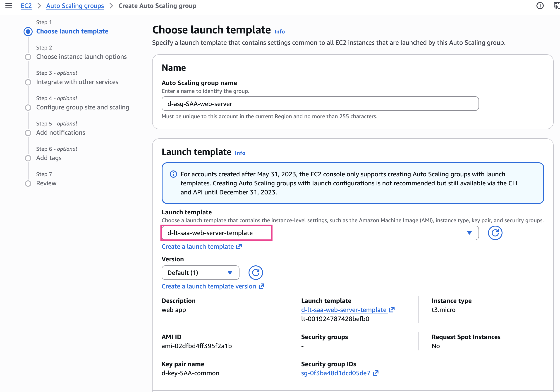Go to EC2 breadcrumb

pos(26,6)
